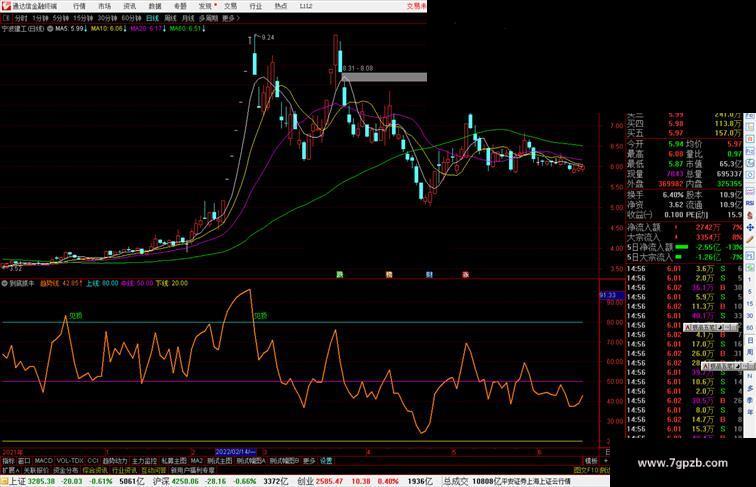Click the round icon beside 到底抓牛 indicator

coord(5,284)
